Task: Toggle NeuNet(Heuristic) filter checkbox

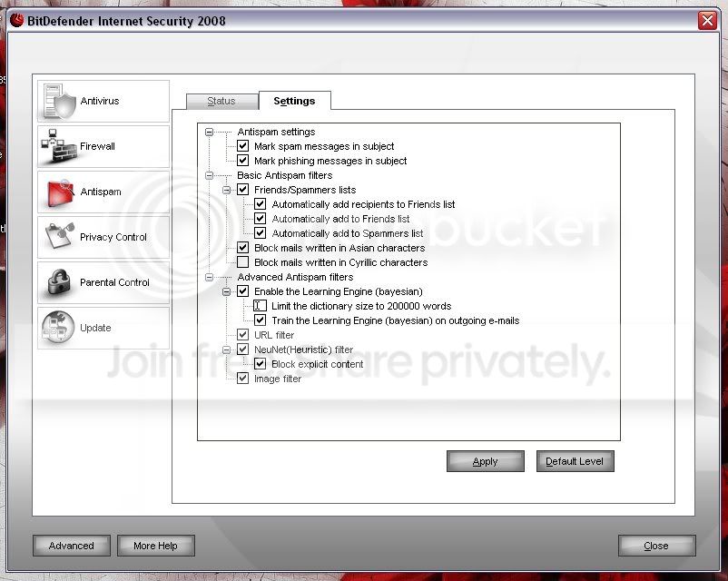Action: pos(243,350)
